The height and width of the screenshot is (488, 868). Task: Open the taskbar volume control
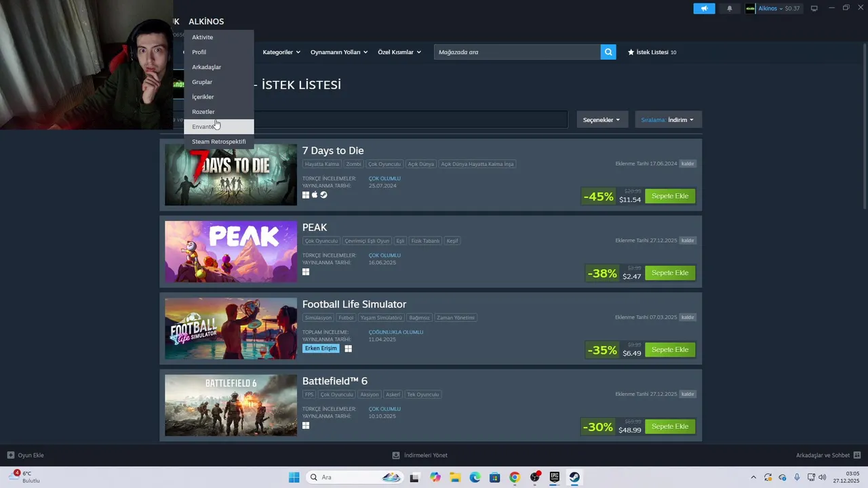click(x=822, y=477)
